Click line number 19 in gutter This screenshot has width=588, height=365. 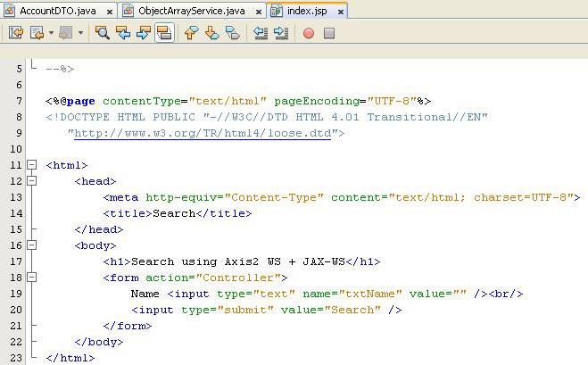click(x=16, y=294)
